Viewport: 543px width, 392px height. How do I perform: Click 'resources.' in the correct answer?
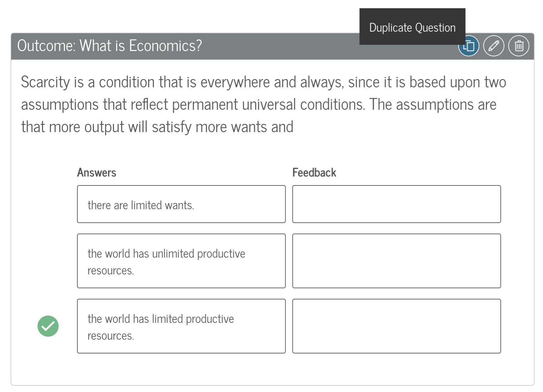(111, 336)
